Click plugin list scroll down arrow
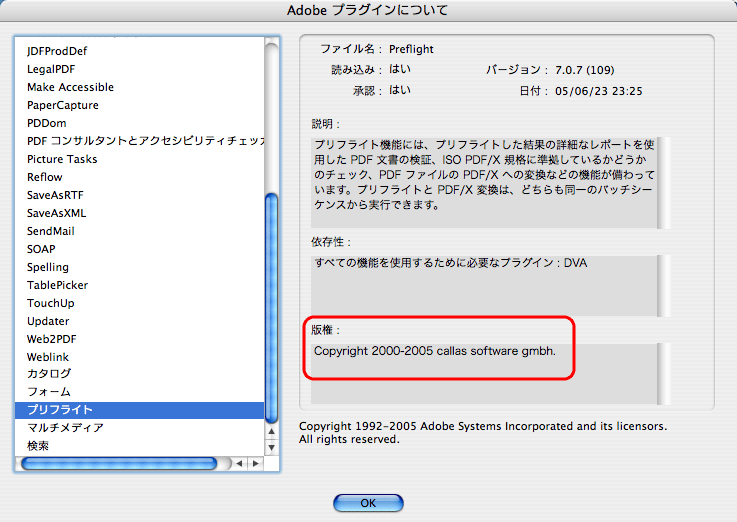737x522 pixels. tap(271, 447)
